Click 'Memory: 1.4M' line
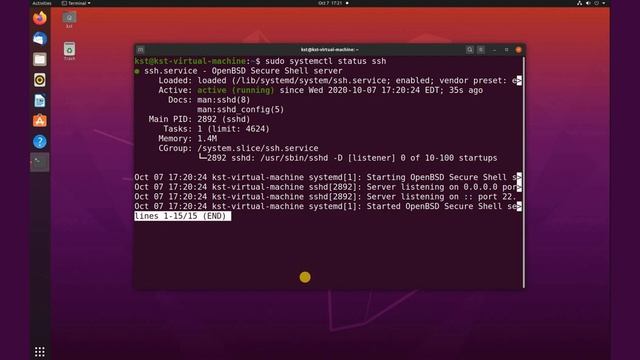This screenshot has width=640, height=360. click(188, 139)
